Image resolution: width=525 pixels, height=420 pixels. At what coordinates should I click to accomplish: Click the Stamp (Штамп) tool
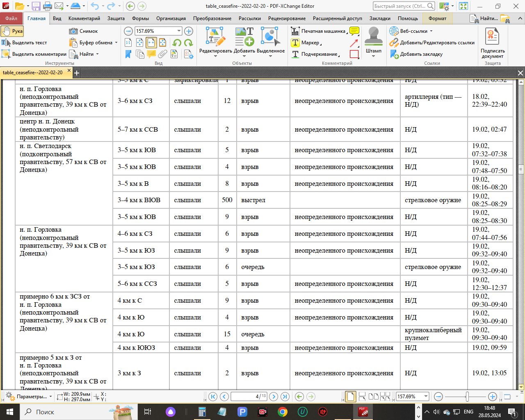pyautogui.click(x=373, y=42)
